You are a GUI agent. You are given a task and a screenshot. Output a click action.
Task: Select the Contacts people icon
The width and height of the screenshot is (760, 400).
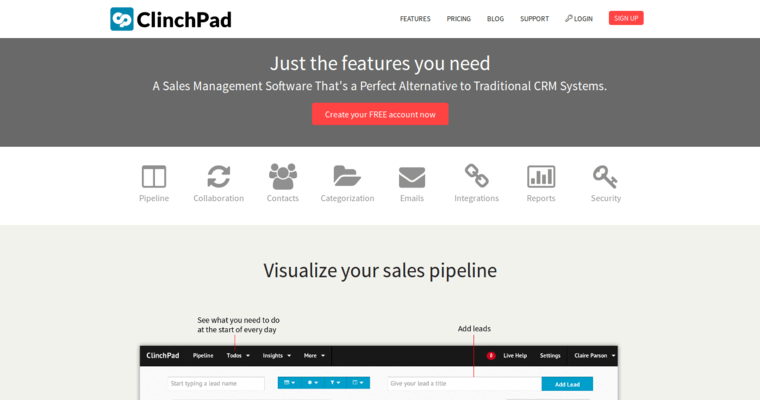click(283, 177)
